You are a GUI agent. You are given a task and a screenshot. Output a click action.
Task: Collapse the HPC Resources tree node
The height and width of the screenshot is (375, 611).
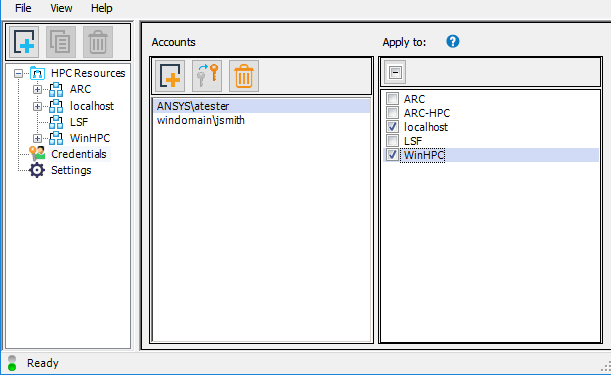point(18,73)
